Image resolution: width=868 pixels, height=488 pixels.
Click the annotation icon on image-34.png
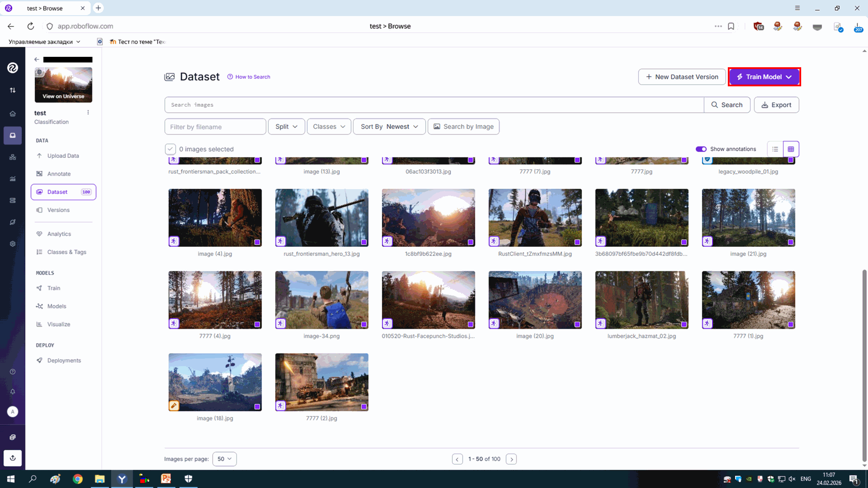click(x=281, y=324)
